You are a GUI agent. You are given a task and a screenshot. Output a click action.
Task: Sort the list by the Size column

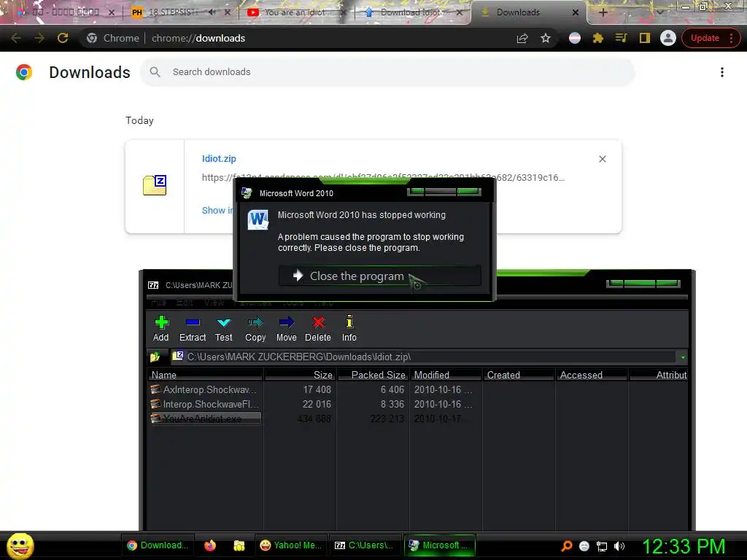click(300, 375)
